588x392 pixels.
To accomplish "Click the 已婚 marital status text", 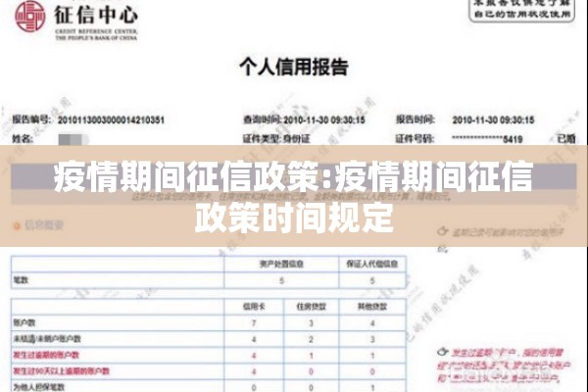I will click(x=566, y=139).
